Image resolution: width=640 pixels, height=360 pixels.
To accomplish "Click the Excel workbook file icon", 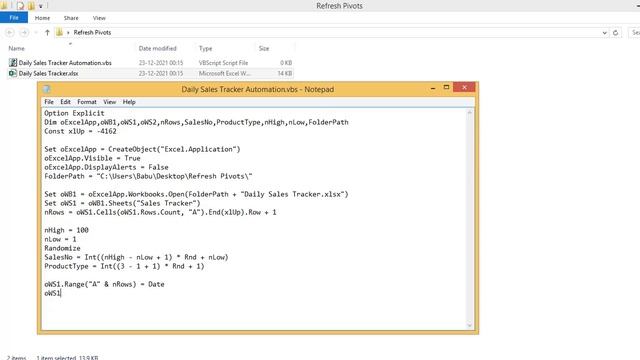I will coord(13,73).
